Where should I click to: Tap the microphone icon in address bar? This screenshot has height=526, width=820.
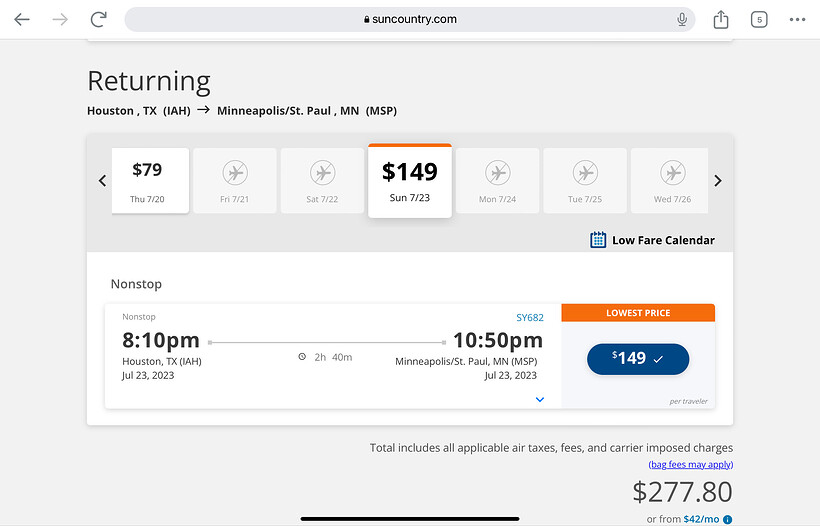[x=682, y=19]
